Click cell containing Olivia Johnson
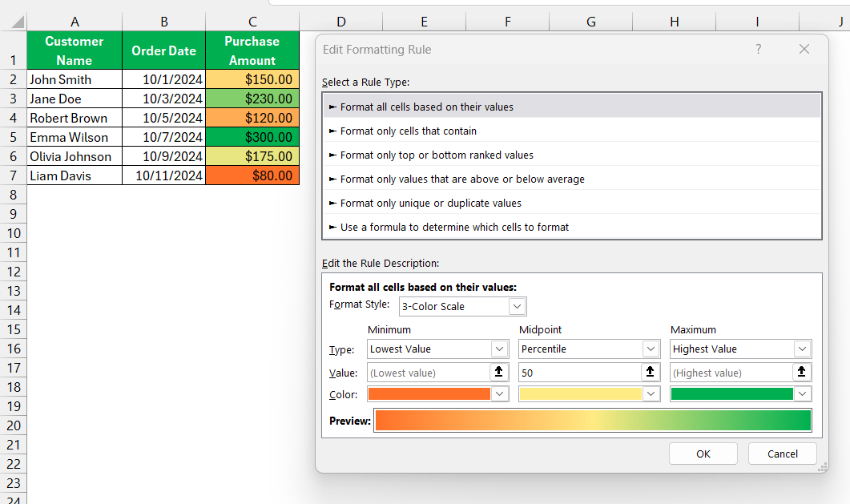850x504 pixels. point(75,156)
